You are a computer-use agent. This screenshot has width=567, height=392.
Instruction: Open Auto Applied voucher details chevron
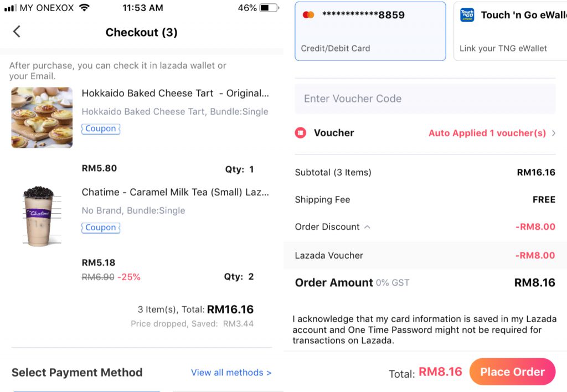coord(553,133)
